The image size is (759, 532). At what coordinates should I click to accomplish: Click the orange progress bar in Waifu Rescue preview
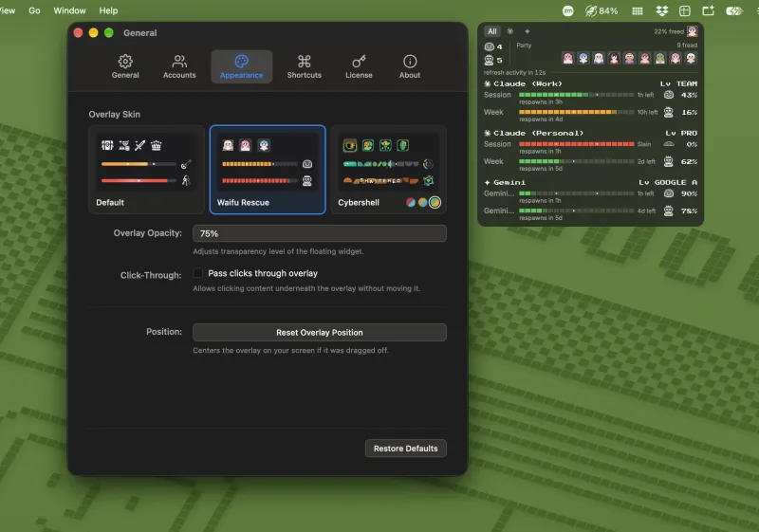pos(259,164)
